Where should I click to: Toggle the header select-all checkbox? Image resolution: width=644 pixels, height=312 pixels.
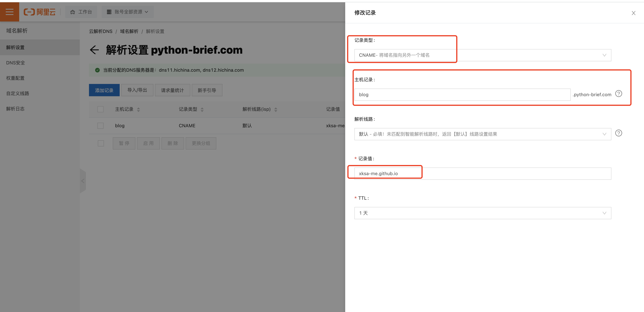[x=100, y=109]
